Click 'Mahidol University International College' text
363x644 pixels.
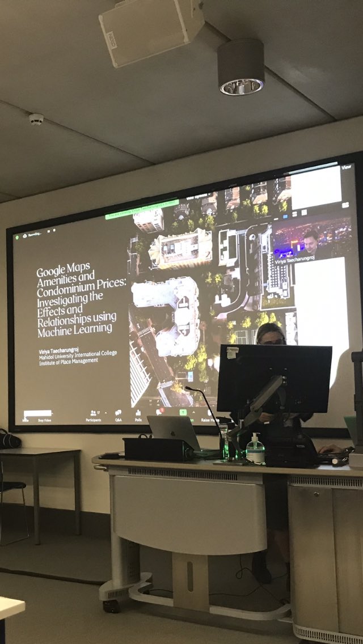pyautogui.click(x=78, y=354)
